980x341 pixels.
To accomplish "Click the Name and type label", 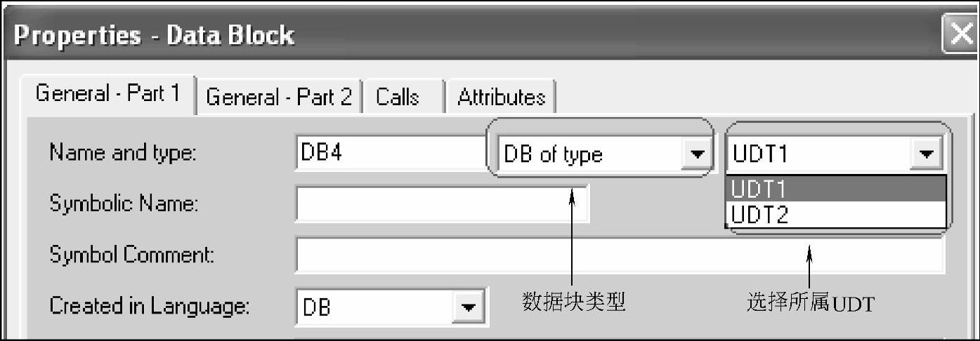I will (123, 154).
